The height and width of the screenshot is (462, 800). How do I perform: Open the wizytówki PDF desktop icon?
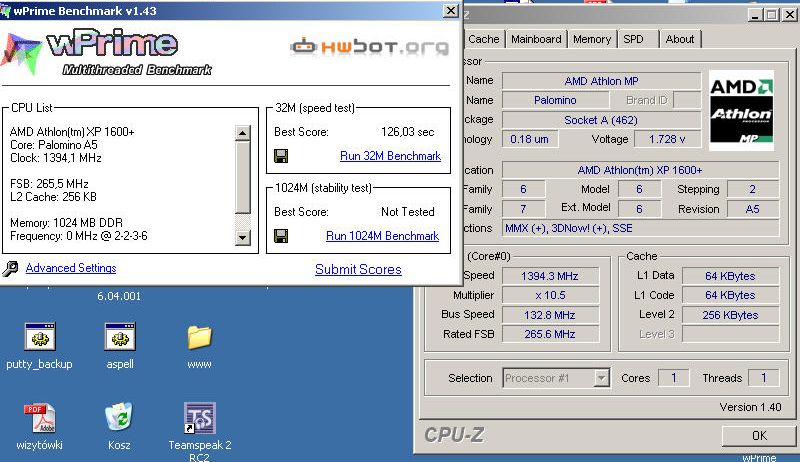click(x=39, y=418)
